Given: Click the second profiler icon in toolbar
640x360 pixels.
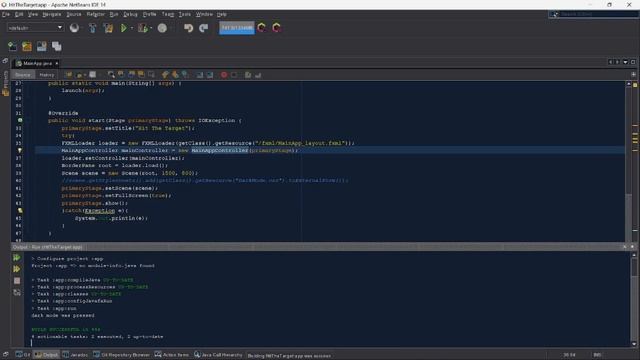Looking at the screenshot, I should (x=277, y=28).
